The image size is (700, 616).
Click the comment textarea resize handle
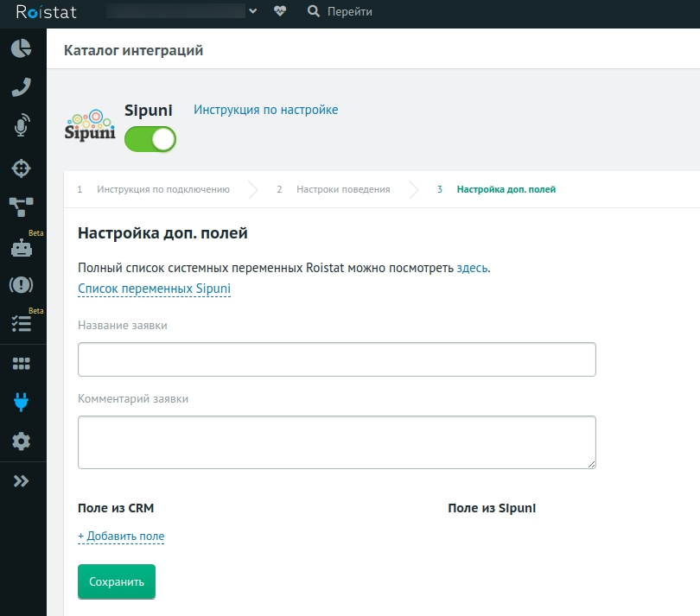click(591, 464)
